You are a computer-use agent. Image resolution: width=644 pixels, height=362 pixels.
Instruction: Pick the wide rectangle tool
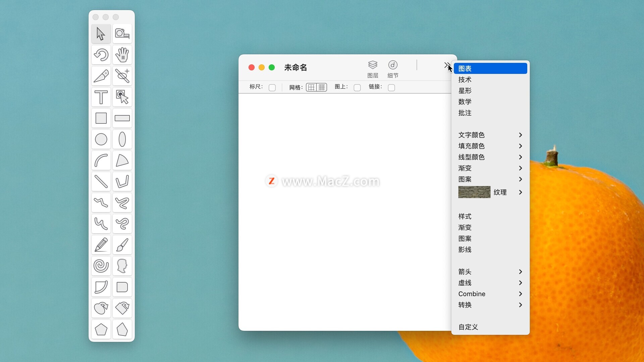122,118
